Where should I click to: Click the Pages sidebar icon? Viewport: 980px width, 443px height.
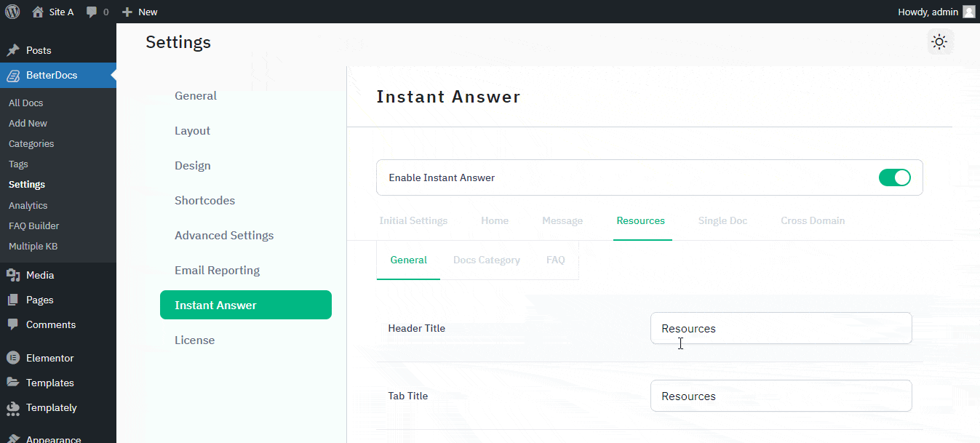pos(12,300)
